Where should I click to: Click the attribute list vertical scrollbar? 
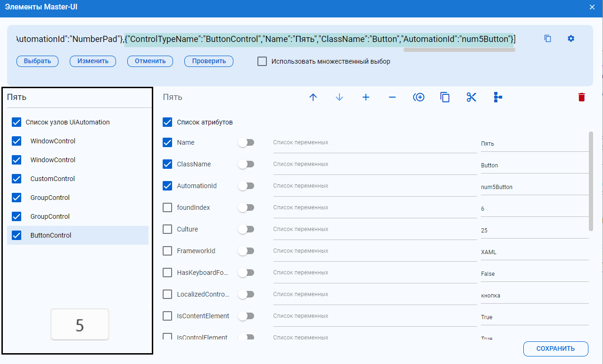(x=591, y=182)
